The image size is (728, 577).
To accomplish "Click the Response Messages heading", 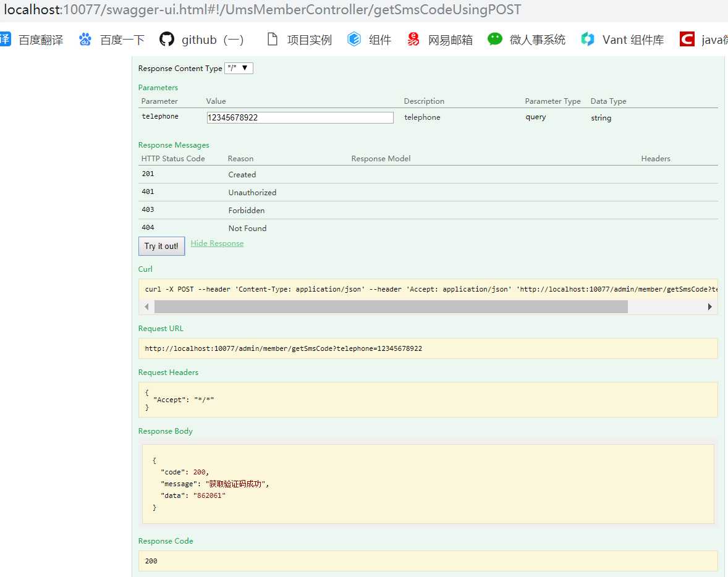I will pyautogui.click(x=174, y=145).
